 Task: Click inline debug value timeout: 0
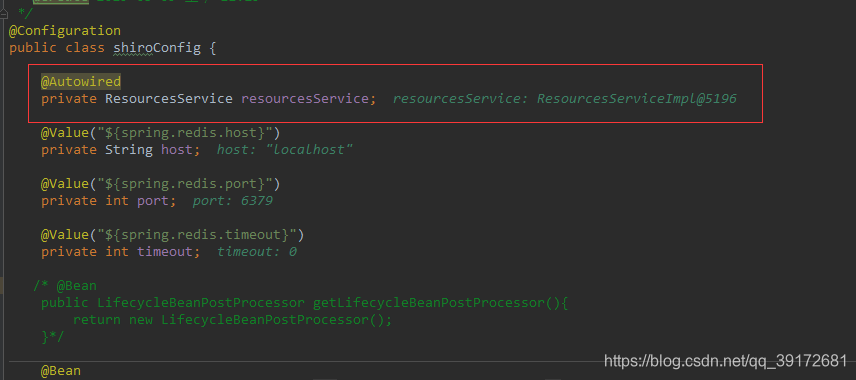(257, 252)
